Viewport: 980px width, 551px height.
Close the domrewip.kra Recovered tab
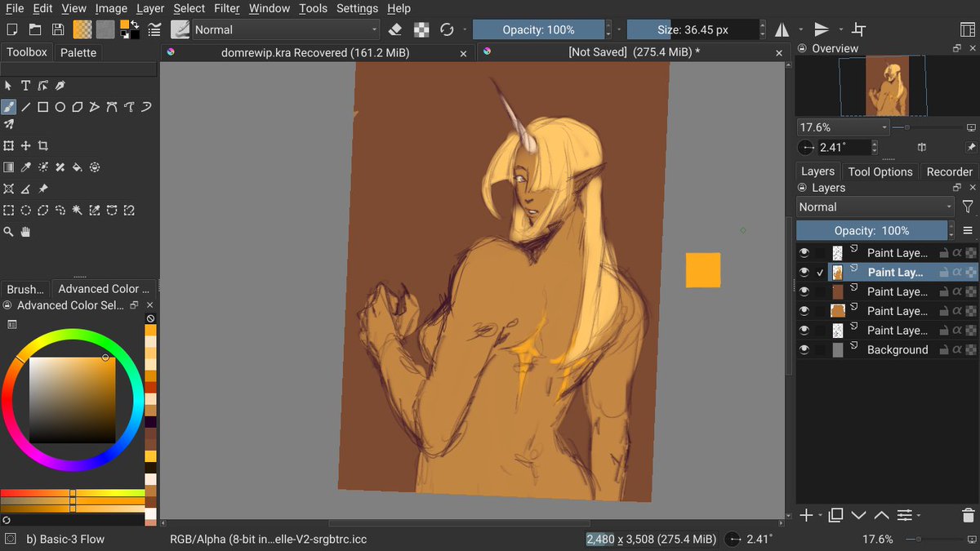[464, 53]
